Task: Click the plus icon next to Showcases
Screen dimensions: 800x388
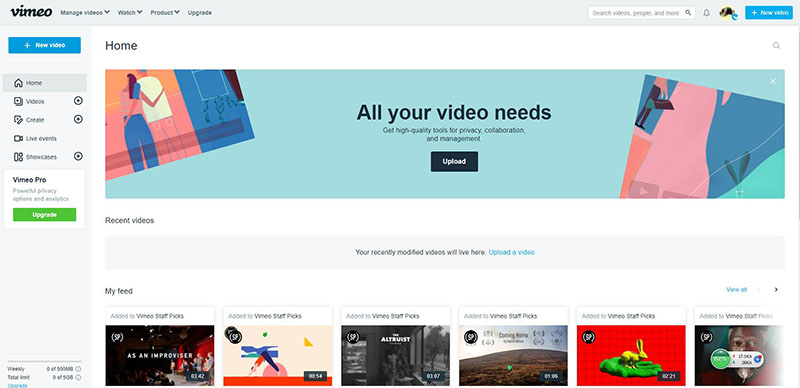Action: point(78,156)
